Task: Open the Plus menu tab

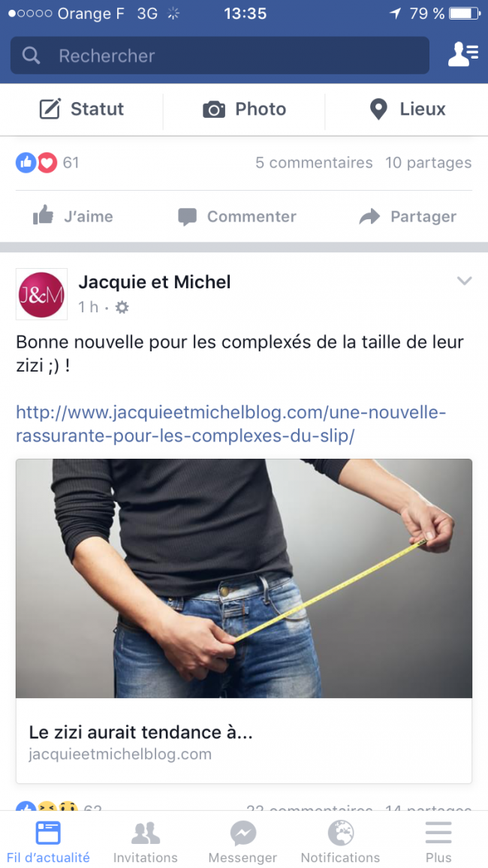Action: click(x=438, y=840)
